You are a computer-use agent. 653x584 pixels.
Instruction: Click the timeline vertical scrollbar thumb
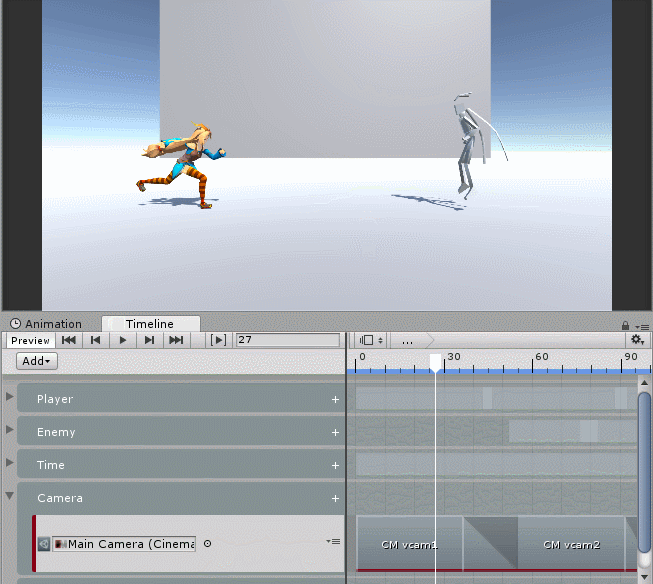tap(644, 473)
